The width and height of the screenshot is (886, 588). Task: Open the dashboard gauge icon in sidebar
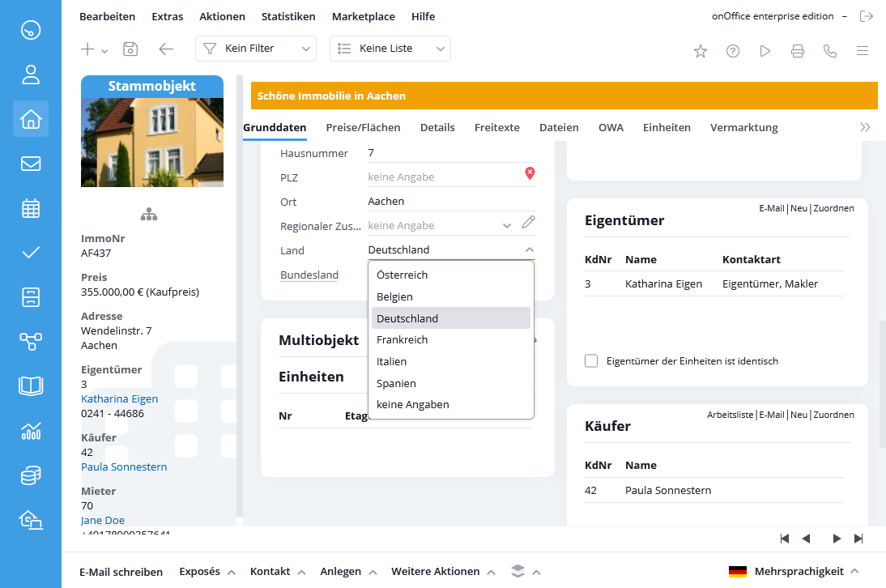pos(31,30)
